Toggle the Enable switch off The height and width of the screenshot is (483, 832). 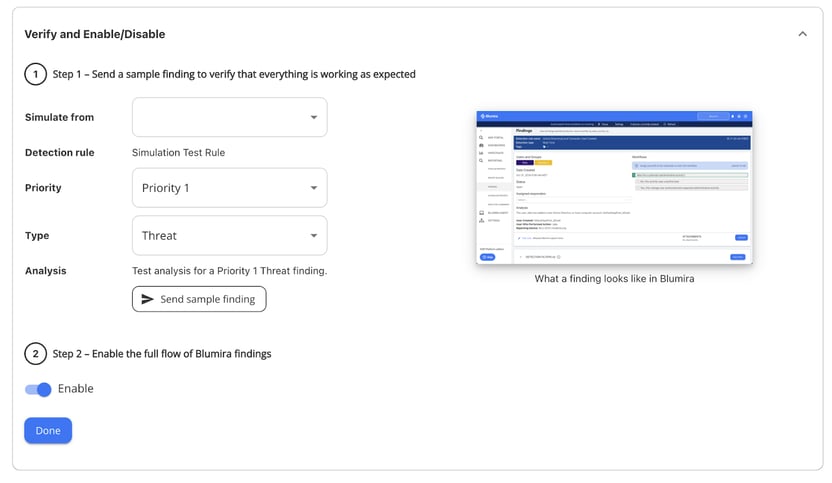pos(38,389)
